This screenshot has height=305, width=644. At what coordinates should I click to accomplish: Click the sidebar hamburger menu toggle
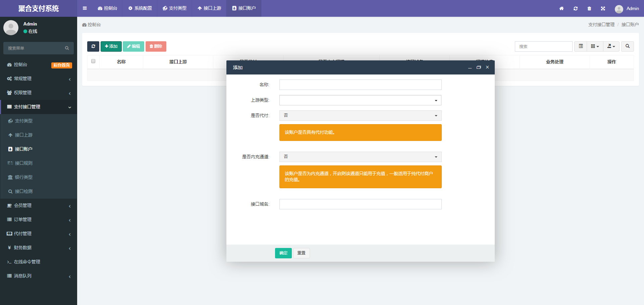[x=85, y=8]
